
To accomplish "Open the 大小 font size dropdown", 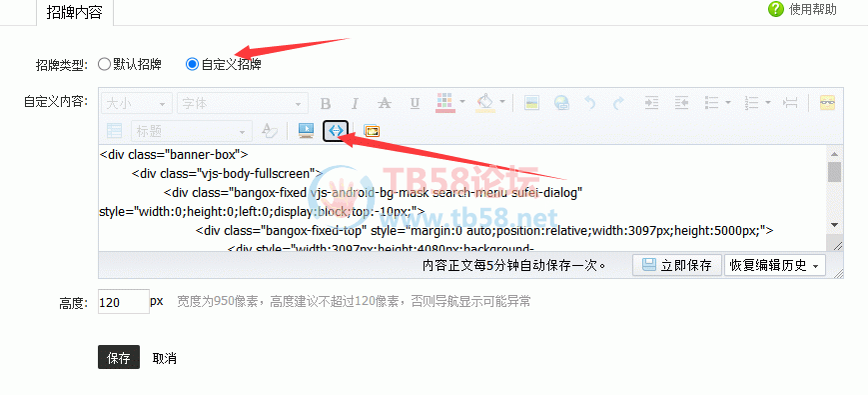I will 137,104.
